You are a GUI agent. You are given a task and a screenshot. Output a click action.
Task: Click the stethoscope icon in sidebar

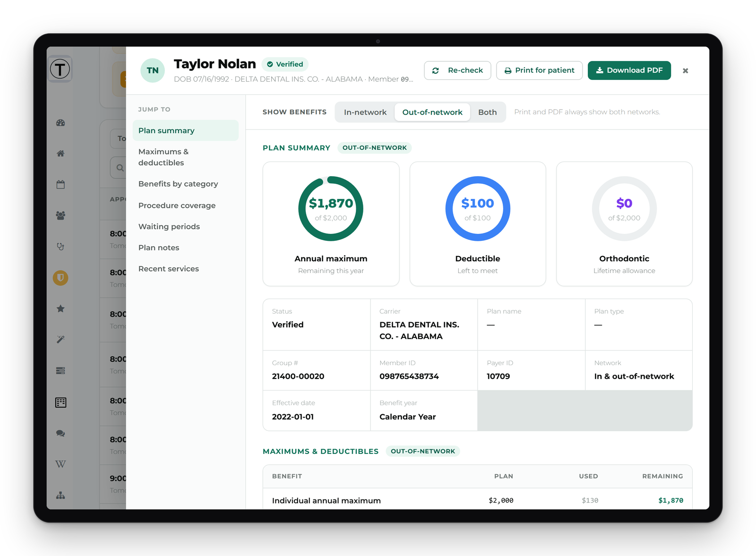[x=60, y=247]
